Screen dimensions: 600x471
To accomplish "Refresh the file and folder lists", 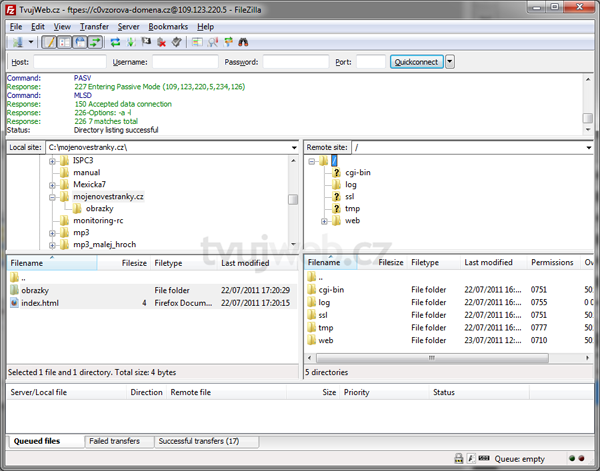I will point(115,42).
